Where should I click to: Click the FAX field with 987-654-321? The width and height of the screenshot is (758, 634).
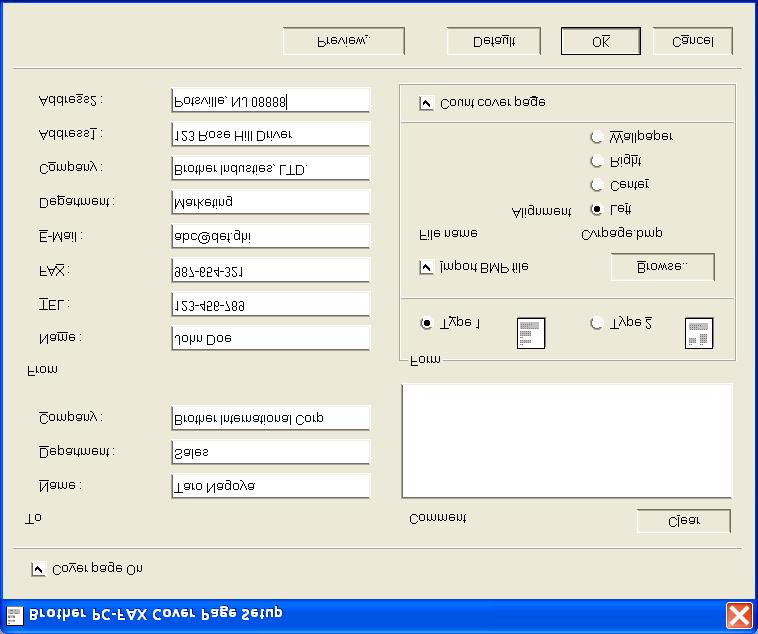tap(271, 270)
